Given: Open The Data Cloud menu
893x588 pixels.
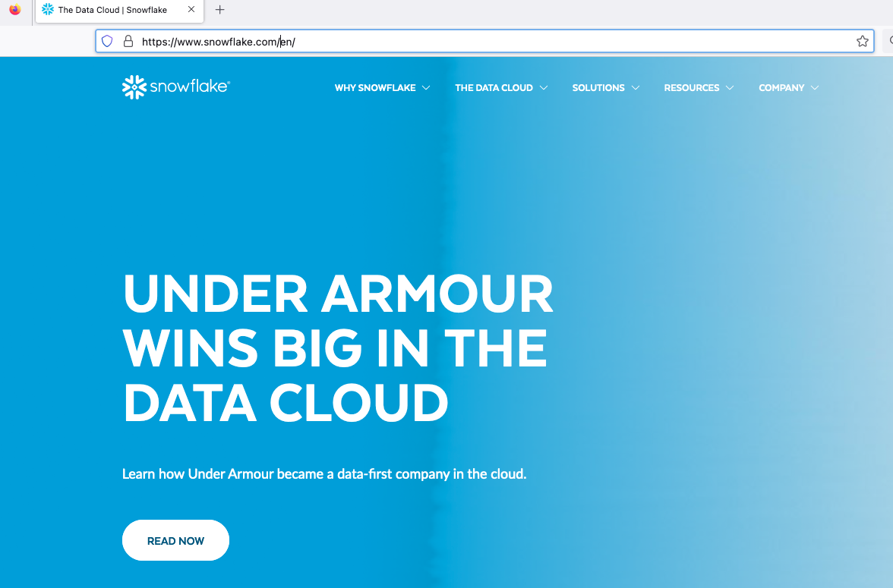Looking at the screenshot, I should coord(494,88).
